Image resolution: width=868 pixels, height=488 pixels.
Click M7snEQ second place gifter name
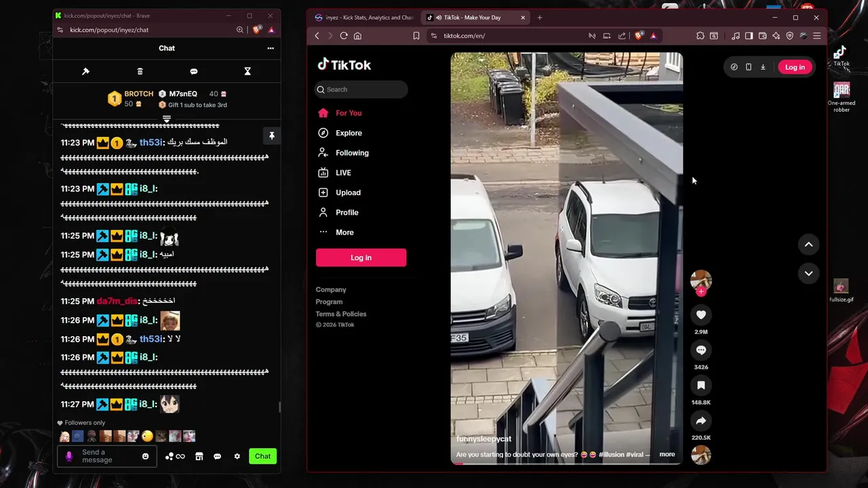coord(183,94)
